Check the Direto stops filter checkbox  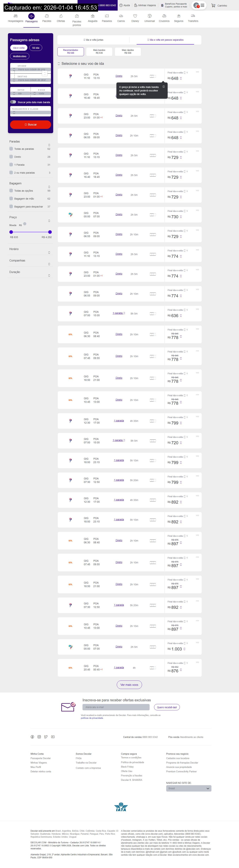[11, 157]
